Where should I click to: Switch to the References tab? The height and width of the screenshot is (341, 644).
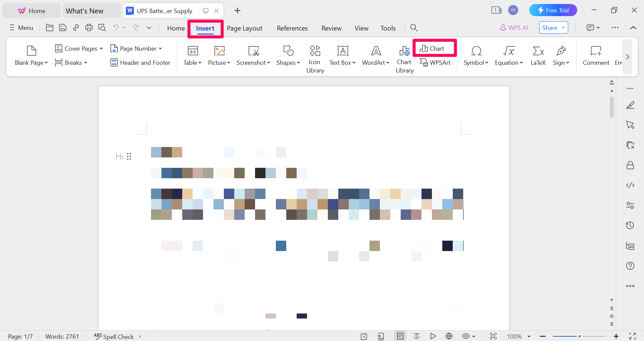(292, 28)
